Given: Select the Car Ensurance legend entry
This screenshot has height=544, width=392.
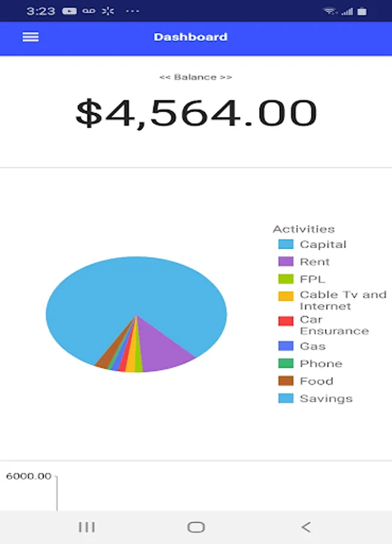Looking at the screenshot, I should 333,325.
